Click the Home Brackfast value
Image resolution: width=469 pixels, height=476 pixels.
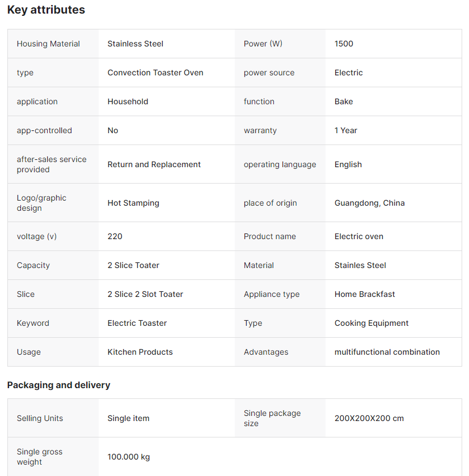[365, 294]
